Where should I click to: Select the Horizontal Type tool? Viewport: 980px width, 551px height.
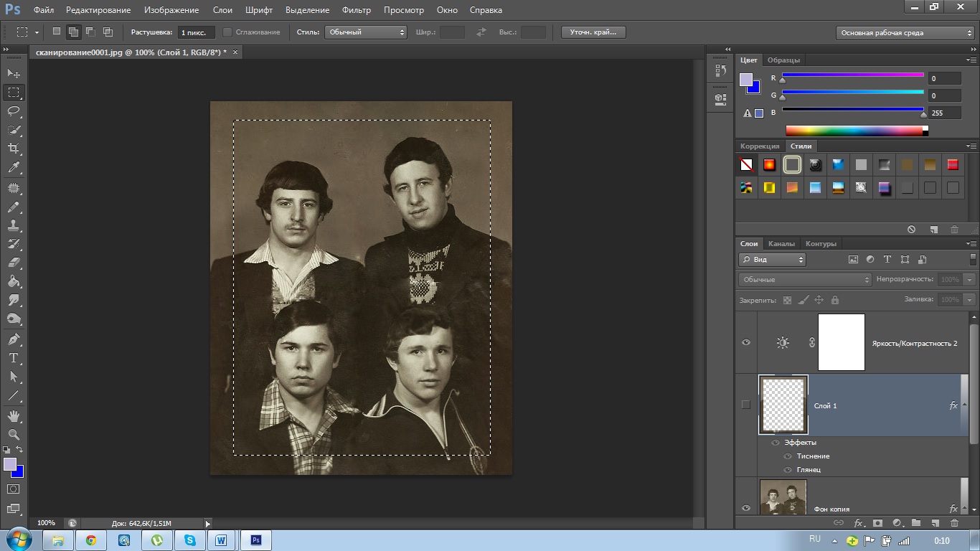point(14,358)
